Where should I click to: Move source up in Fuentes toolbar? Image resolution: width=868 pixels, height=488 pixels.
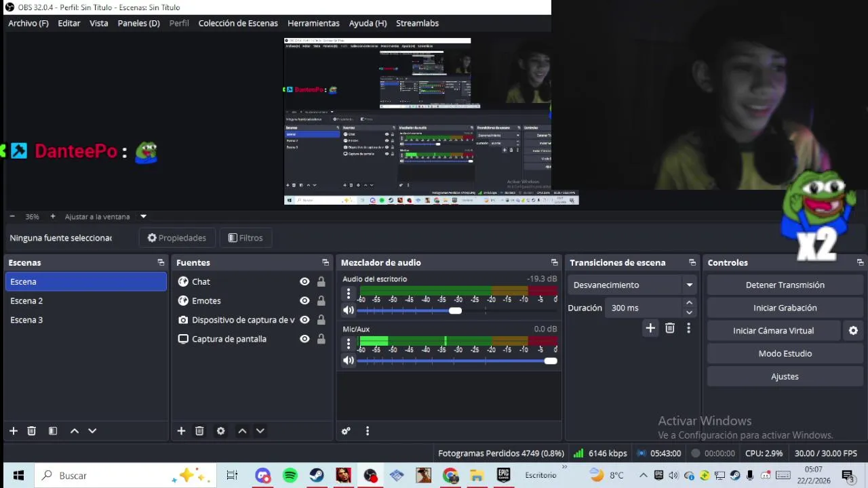click(x=242, y=431)
